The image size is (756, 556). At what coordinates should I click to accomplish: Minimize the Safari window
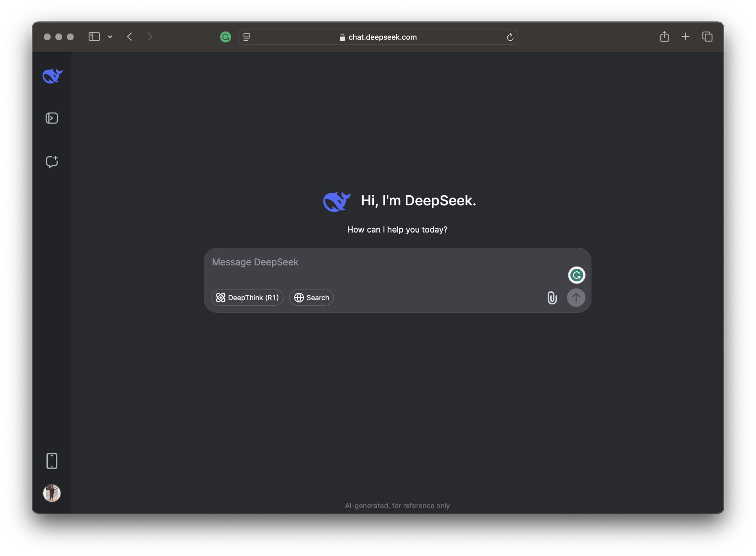click(59, 37)
